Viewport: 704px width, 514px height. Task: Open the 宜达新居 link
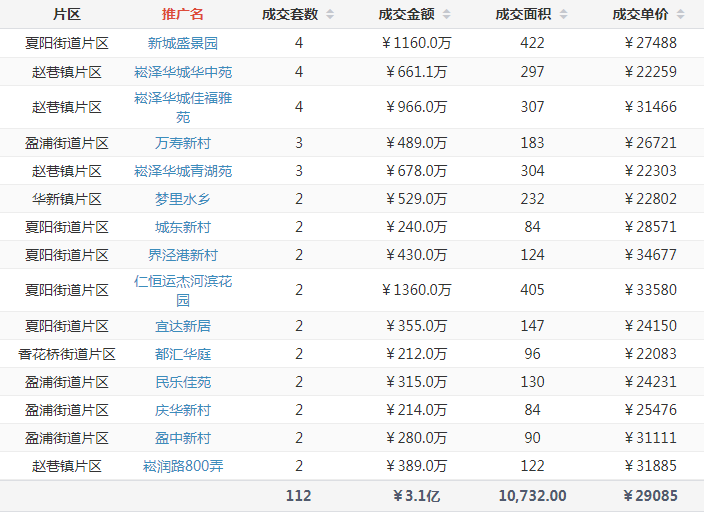pos(183,326)
